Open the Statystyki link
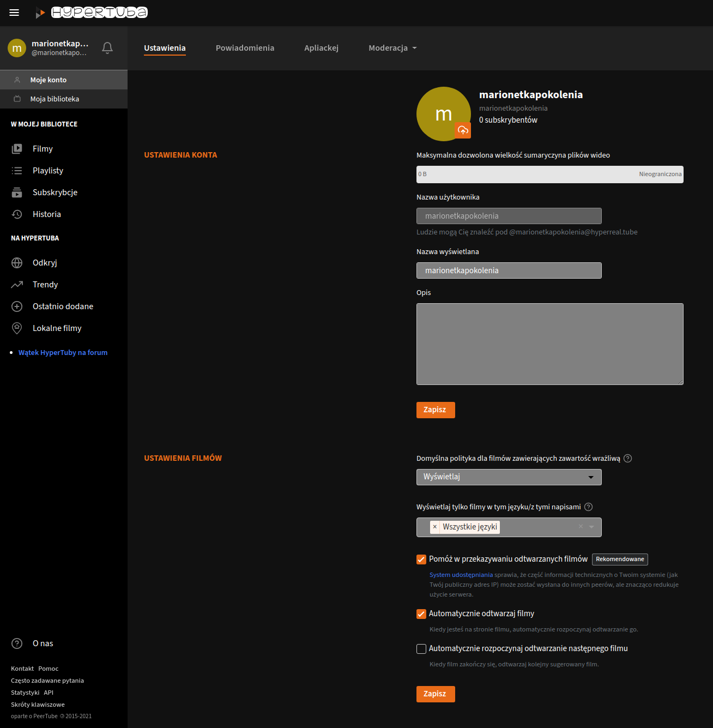713x728 pixels. (25, 693)
